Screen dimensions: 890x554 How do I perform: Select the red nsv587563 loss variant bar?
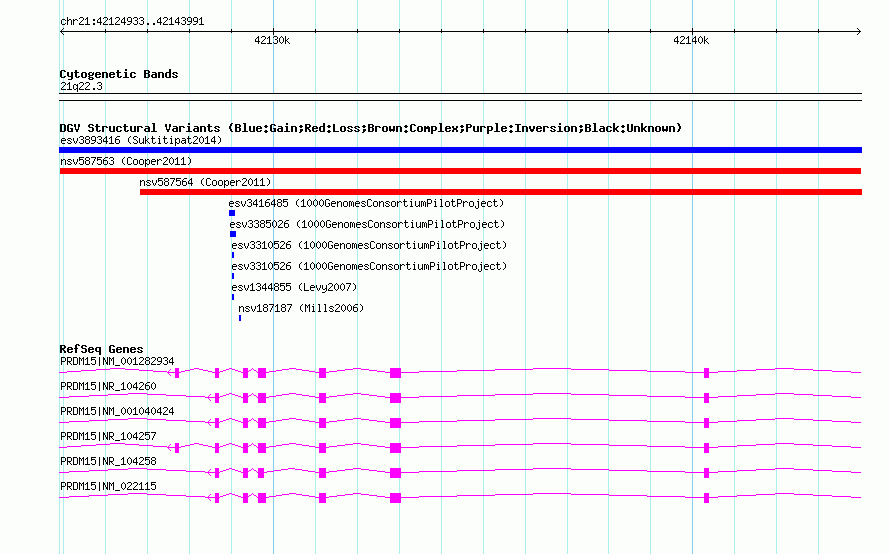tap(460, 171)
